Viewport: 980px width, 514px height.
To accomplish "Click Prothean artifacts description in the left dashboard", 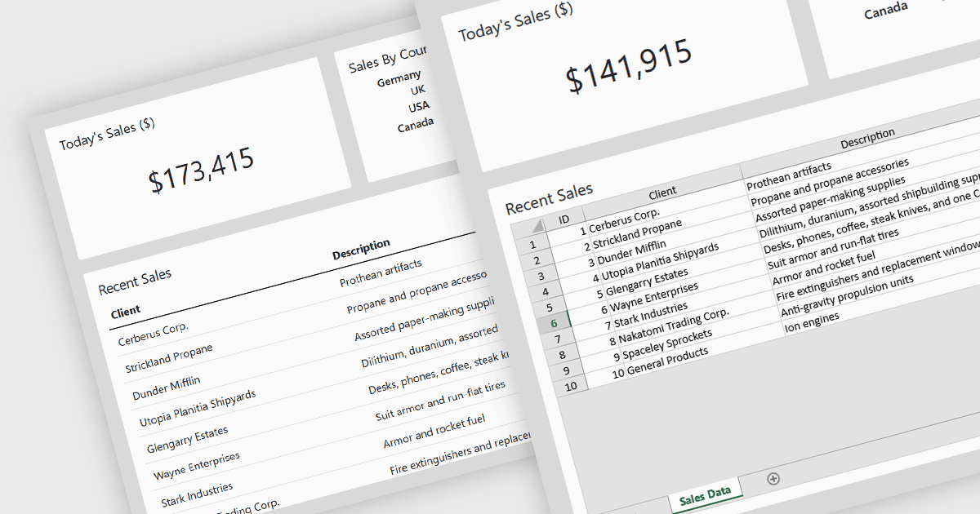I will (381, 273).
